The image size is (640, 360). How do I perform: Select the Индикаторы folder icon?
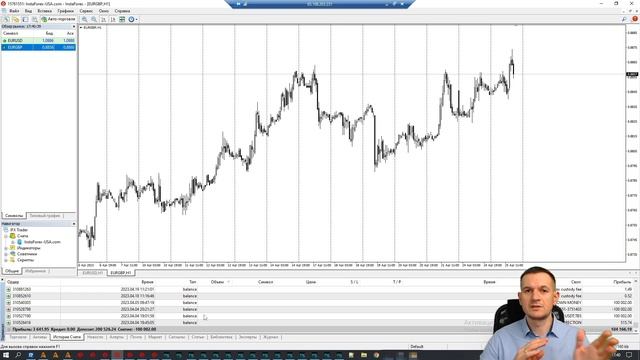click(12, 248)
